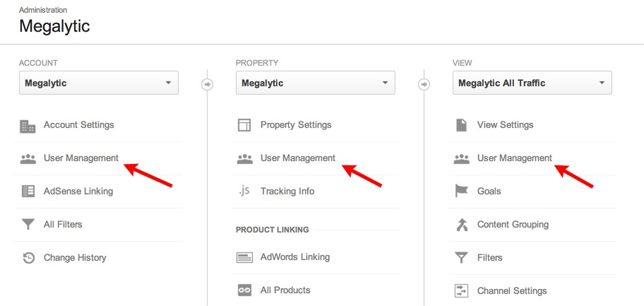Open the Account dropdown showing Megalytic
Viewport: 644px width, 306px height.
point(99,83)
